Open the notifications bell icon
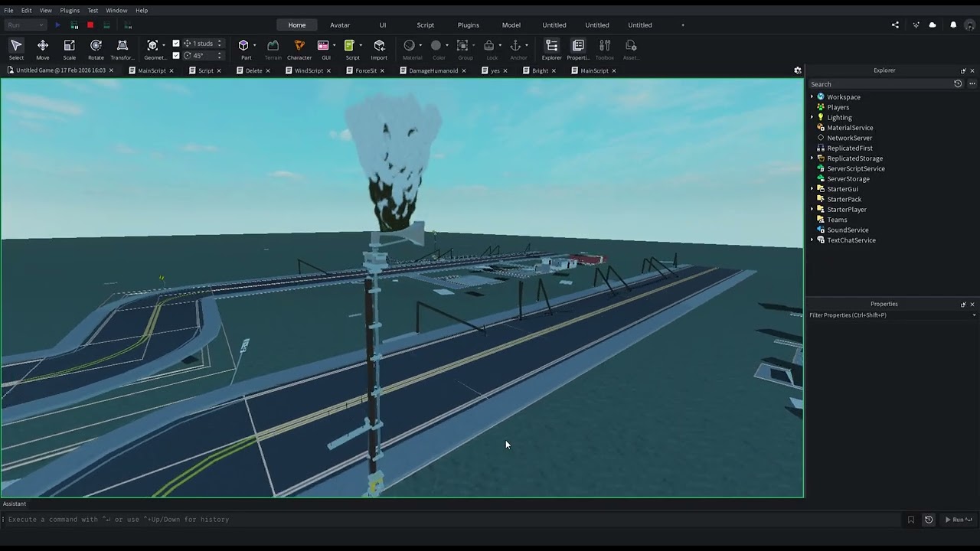 click(953, 25)
